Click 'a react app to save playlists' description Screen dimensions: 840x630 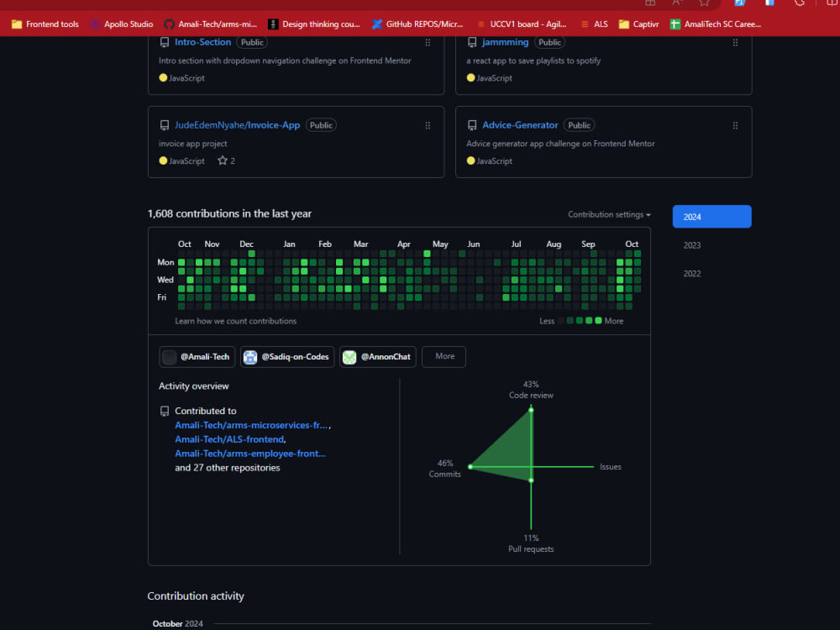(x=533, y=60)
